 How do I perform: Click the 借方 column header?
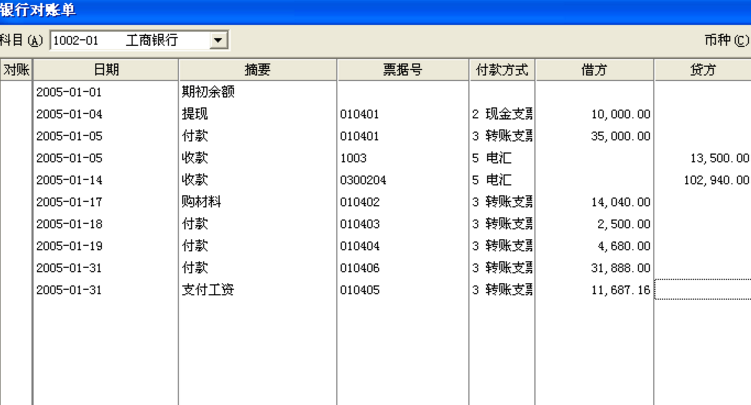(594, 70)
